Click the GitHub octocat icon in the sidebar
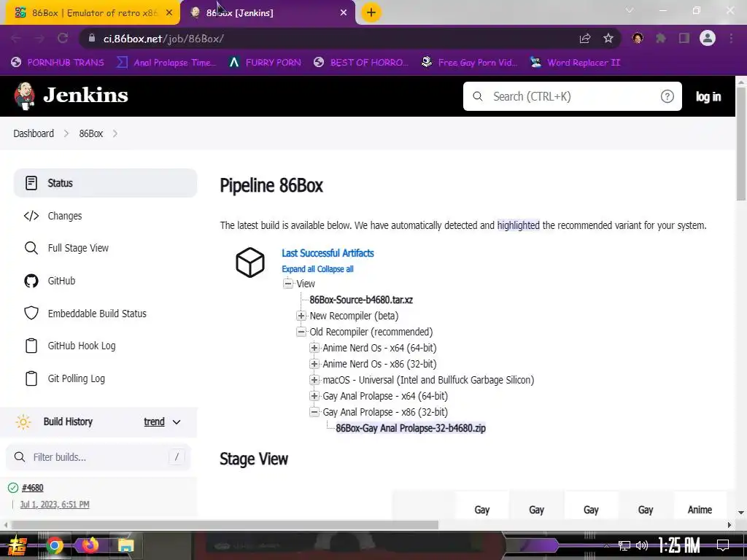 coord(31,281)
